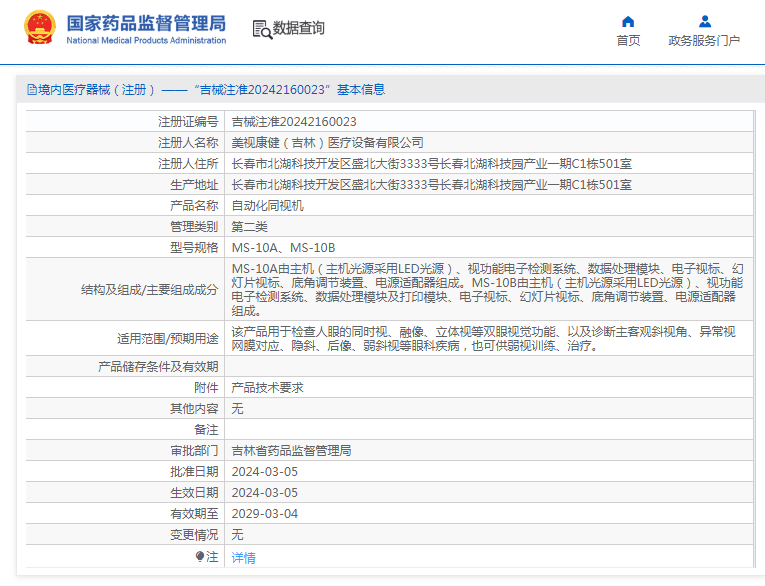This screenshot has width=765, height=586.
Task: Click the 结构及组成 description text
Action: [487, 289]
